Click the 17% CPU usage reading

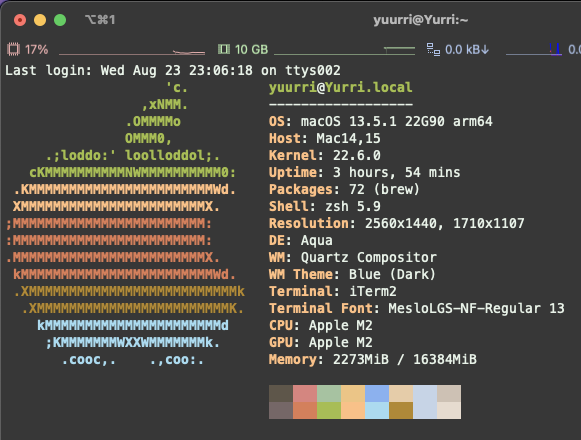point(36,49)
